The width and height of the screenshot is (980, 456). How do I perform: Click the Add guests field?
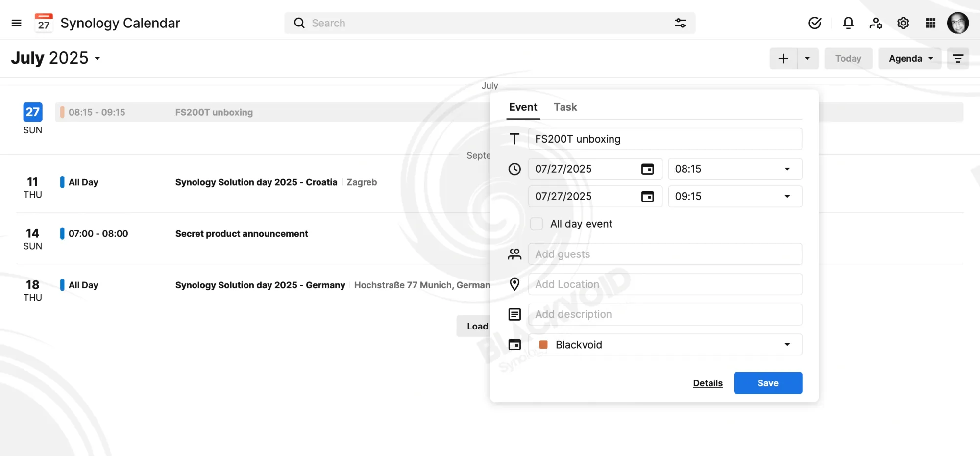pos(665,254)
